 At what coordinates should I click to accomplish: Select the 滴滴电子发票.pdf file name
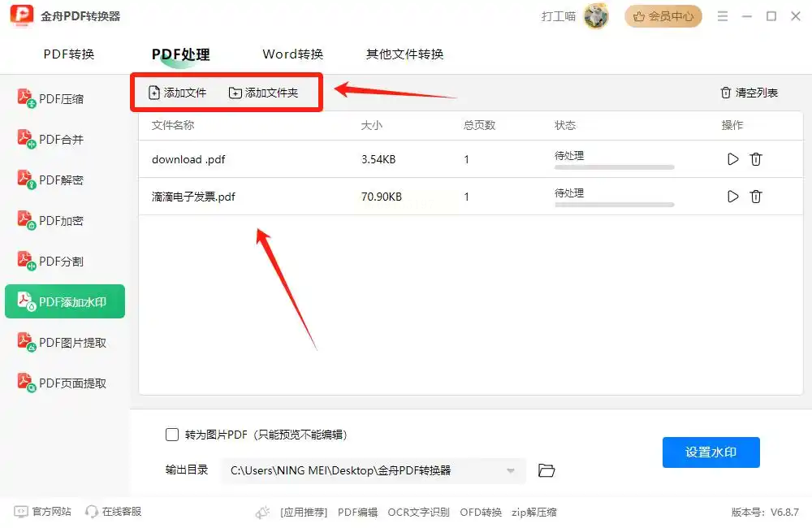click(x=193, y=197)
